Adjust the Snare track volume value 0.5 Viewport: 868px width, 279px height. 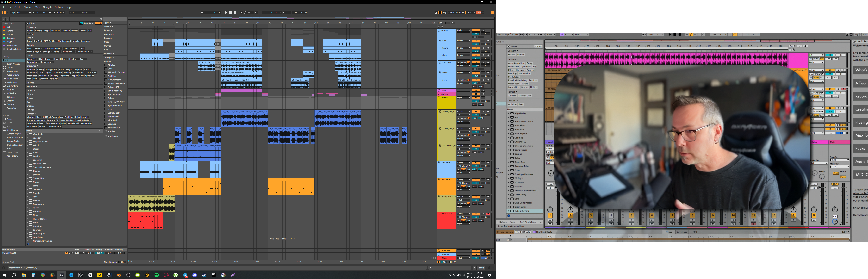(476, 51)
